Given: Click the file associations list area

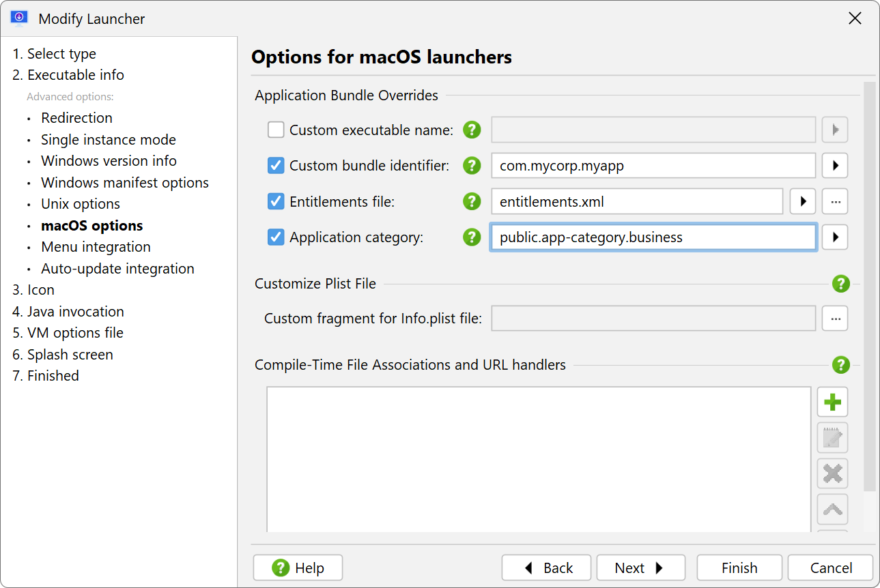Looking at the screenshot, I should click(x=539, y=459).
